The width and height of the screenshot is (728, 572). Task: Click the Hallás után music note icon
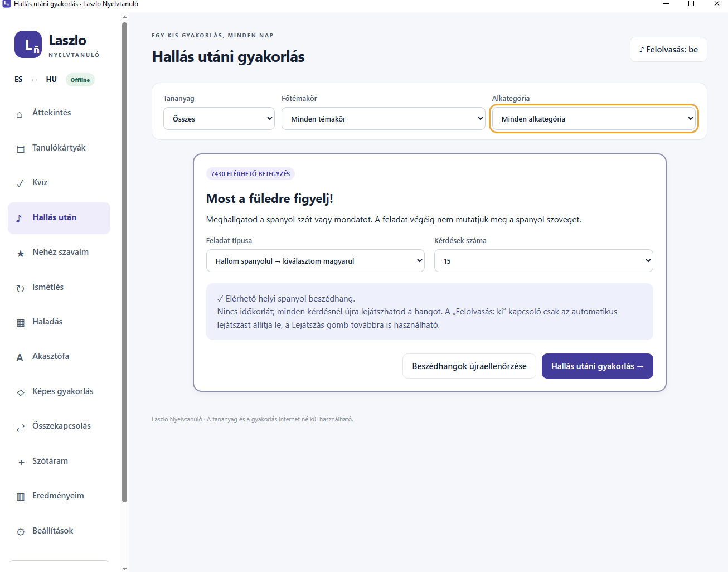(x=20, y=218)
